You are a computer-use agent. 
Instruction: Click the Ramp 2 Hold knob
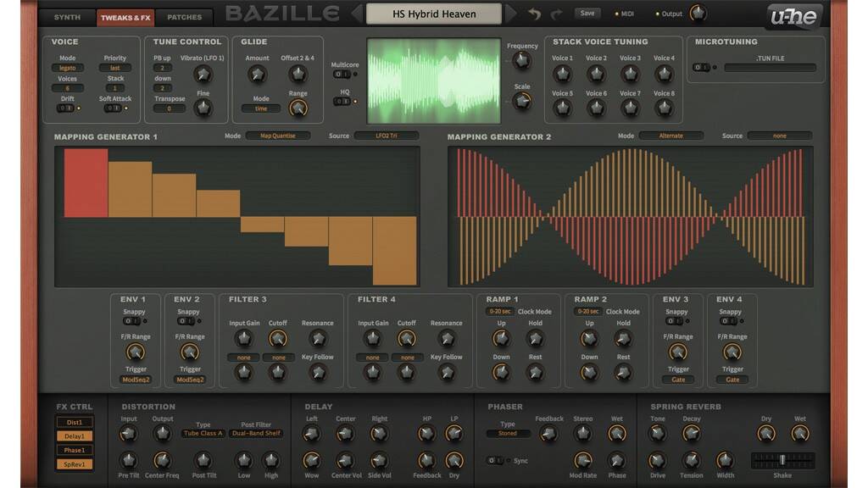623,338
